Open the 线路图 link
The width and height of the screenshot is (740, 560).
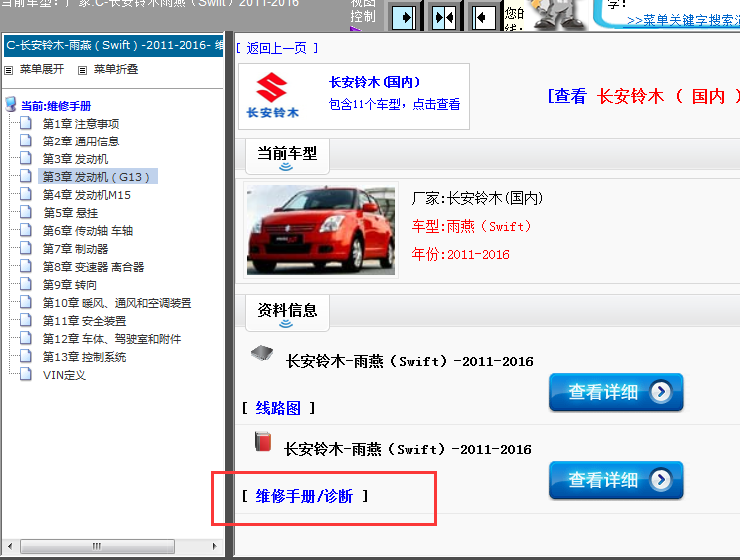[x=278, y=408]
